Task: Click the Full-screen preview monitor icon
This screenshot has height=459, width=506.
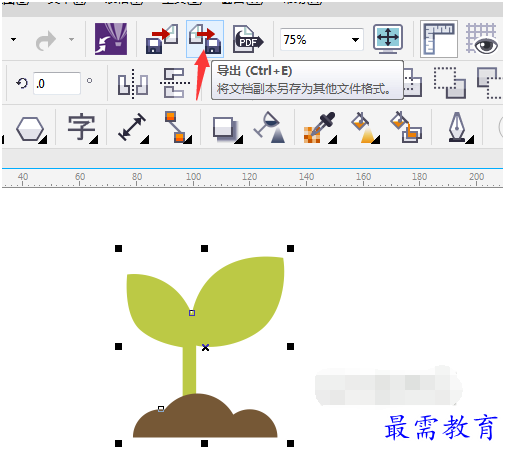Action: (x=388, y=39)
